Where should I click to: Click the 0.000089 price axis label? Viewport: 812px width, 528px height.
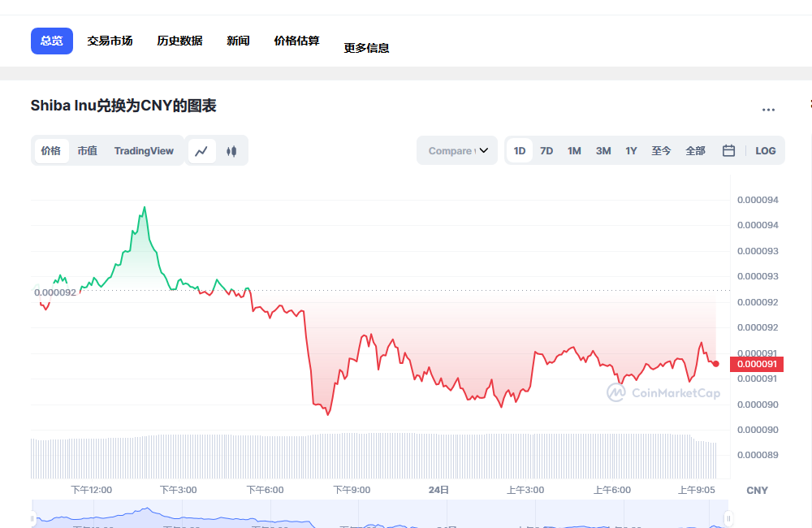(758, 455)
